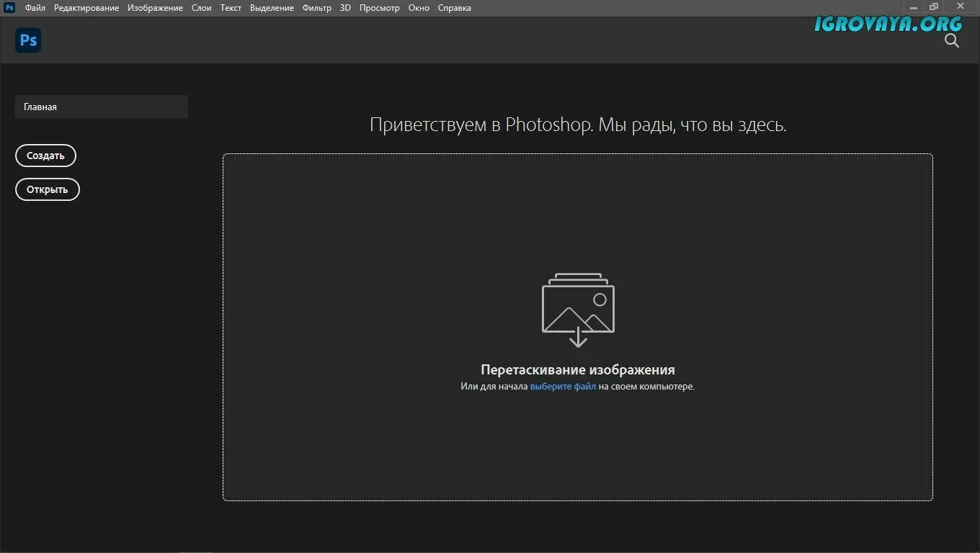Image resolution: width=980 pixels, height=553 pixels.
Task: Open the Справка menu
Action: (455, 8)
